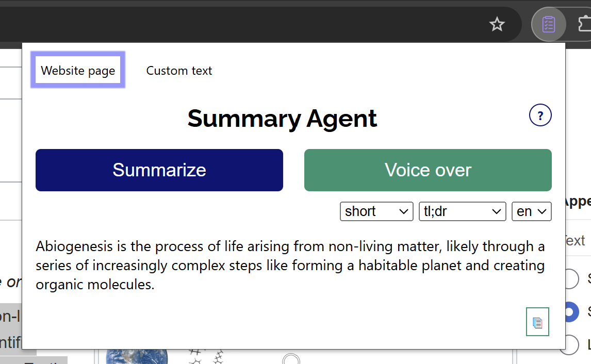Open the browser extensions puzzle icon
The width and height of the screenshot is (591, 364).
click(585, 25)
